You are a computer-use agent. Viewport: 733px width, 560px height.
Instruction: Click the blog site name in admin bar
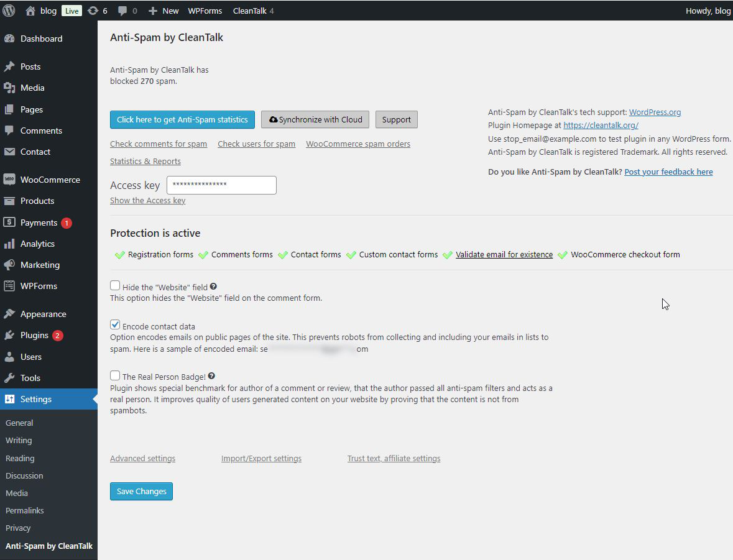48,11
